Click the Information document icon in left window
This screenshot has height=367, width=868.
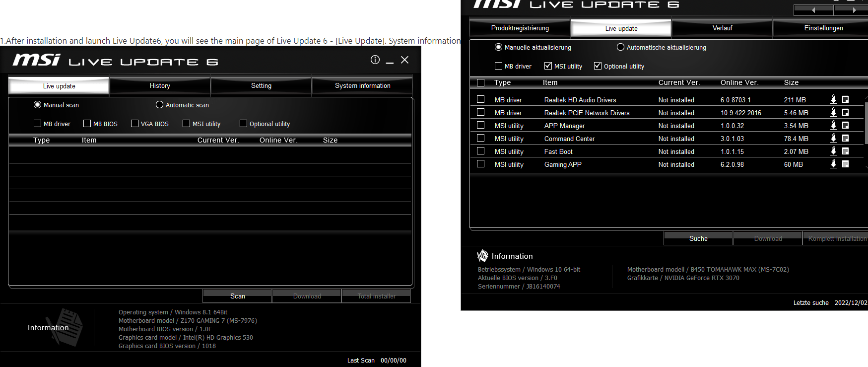[x=66, y=327]
